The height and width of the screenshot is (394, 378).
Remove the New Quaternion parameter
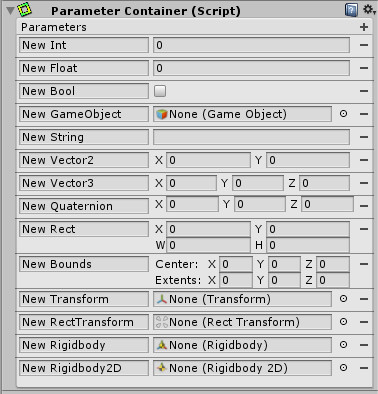point(364,206)
